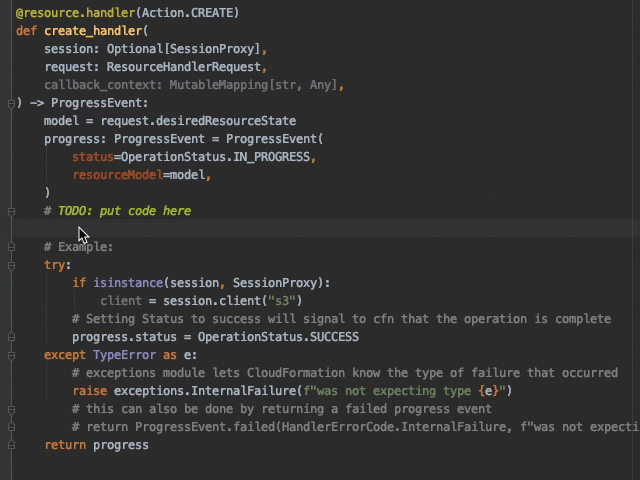Image resolution: width=640 pixels, height=480 pixels.
Task: Collapse the 'except TypeError as e:' fold marker
Action: pos(11,356)
